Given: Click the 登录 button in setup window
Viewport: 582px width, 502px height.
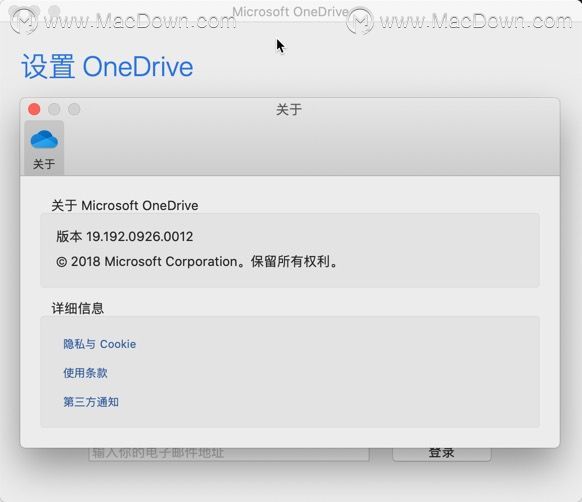Looking at the screenshot, I should point(442,454).
